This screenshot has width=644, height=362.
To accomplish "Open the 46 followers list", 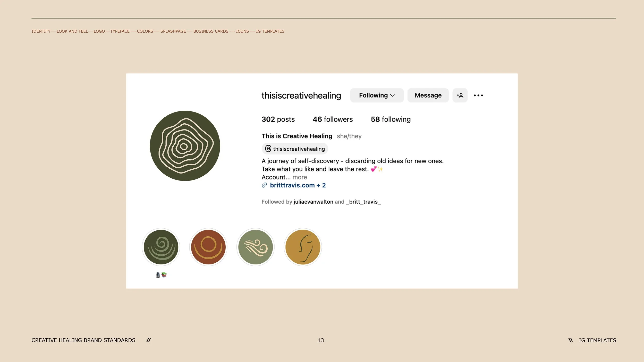I will tap(333, 119).
